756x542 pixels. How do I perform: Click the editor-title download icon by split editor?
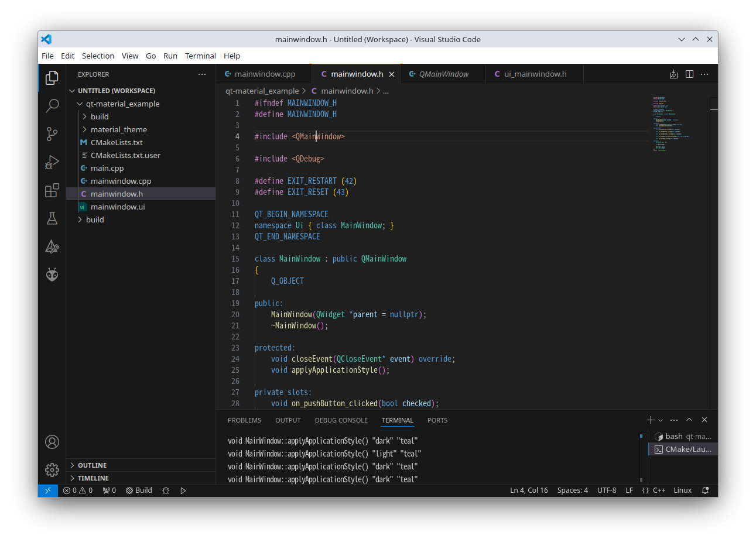click(673, 74)
